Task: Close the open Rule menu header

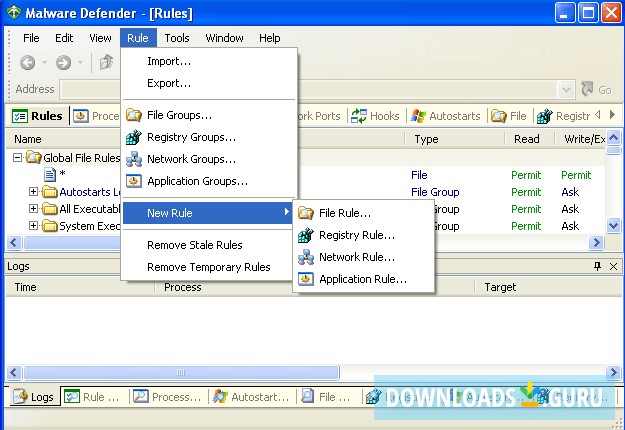Action: click(x=138, y=38)
